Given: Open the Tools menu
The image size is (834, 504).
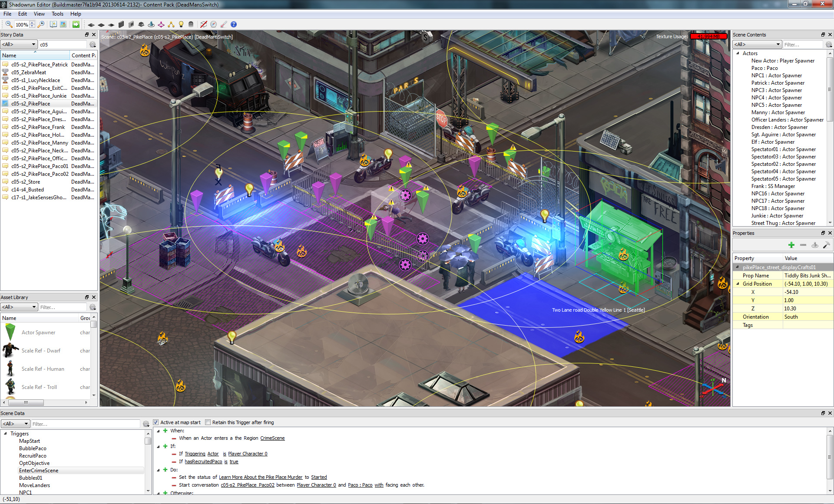Looking at the screenshot, I should (x=57, y=14).
